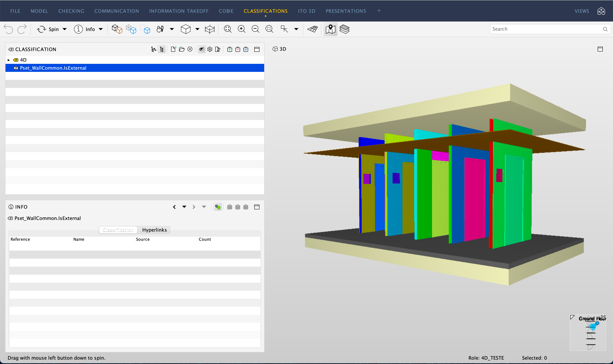Image resolution: width=613 pixels, height=364 pixels.
Task: Click the plus to add a new layout tab
Action: pyautogui.click(x=379, y=11)
